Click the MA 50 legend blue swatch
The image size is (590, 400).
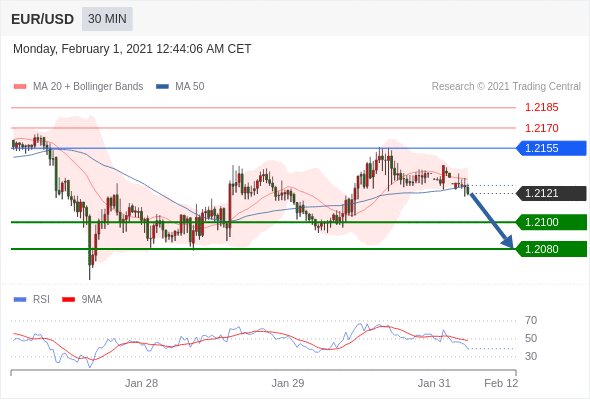162,87
